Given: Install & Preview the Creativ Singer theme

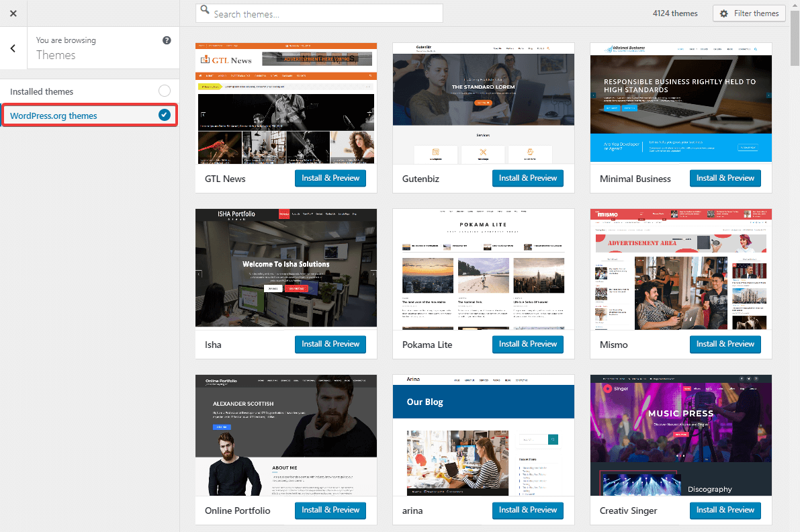Looking at the screenshot, I should (725, 511).
